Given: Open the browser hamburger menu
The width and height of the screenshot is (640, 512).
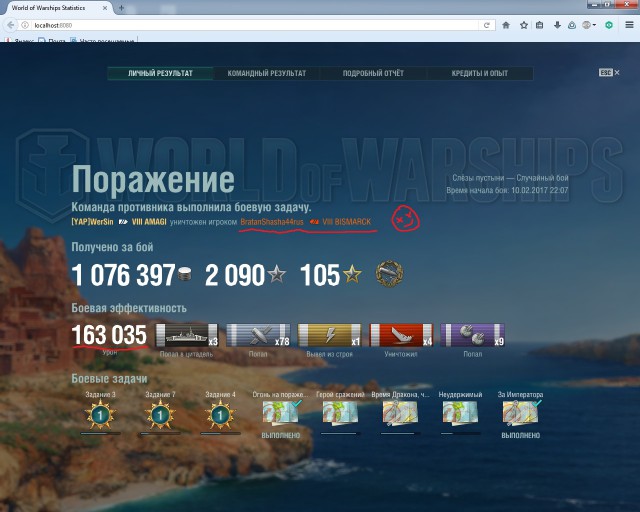Looking at the screenshot, I should coord(629,25).
